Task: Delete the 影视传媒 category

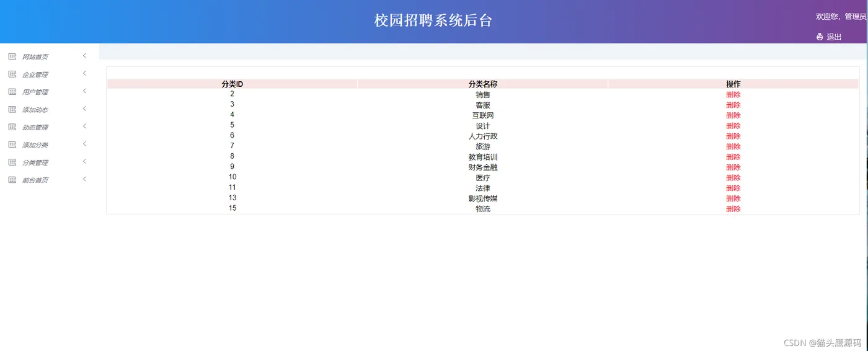Action: (733, 198)
